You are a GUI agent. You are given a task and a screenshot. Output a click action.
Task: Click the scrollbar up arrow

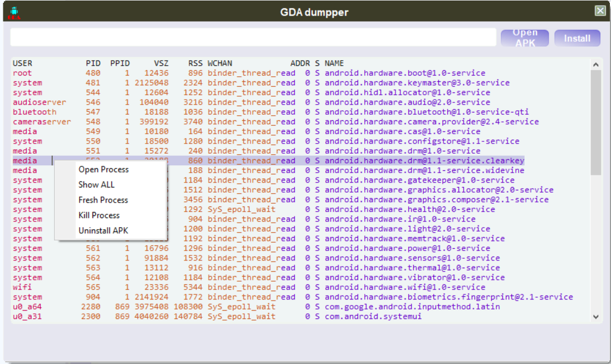pyautogui.click(x=596, y=65)
